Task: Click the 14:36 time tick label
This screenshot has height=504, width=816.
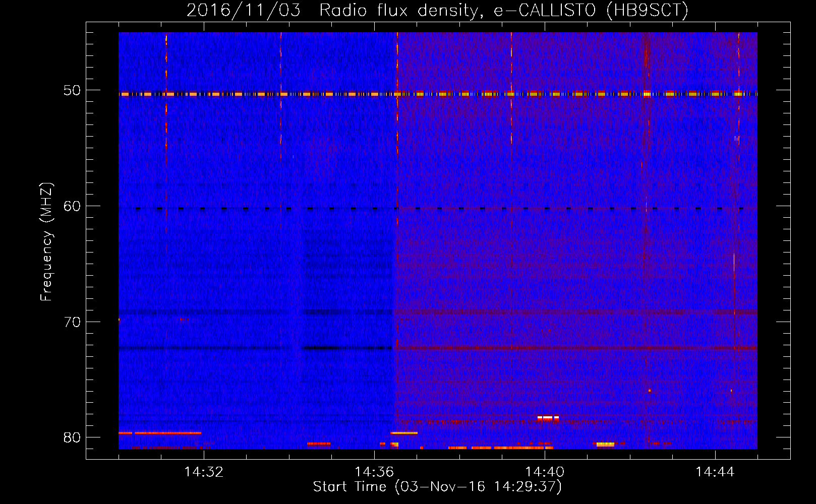Action: click(x=374, y=472)
